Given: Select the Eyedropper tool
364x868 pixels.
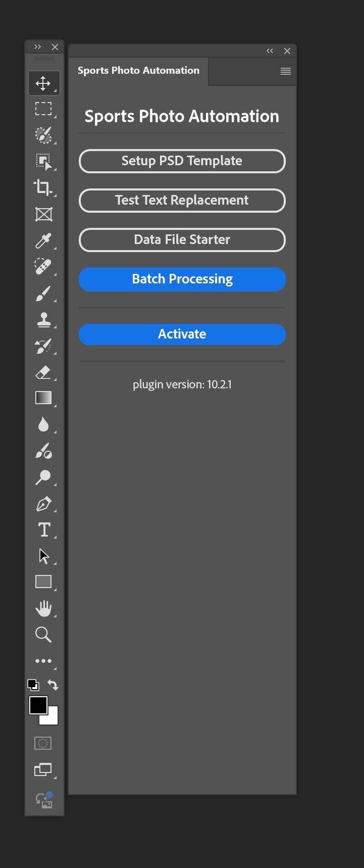Looking at the screenshot, I should point(43,240).
